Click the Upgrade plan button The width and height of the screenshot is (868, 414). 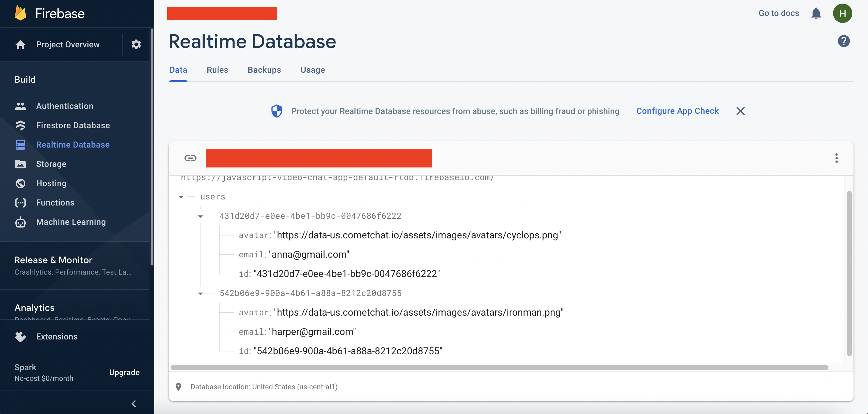(x=124, y=372)
